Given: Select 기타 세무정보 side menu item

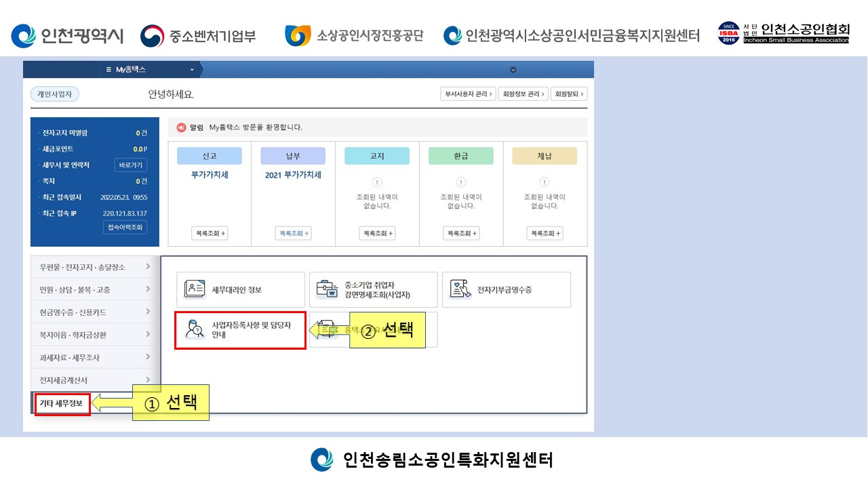Looking at the screenshot, I should [x=62, y=403].
